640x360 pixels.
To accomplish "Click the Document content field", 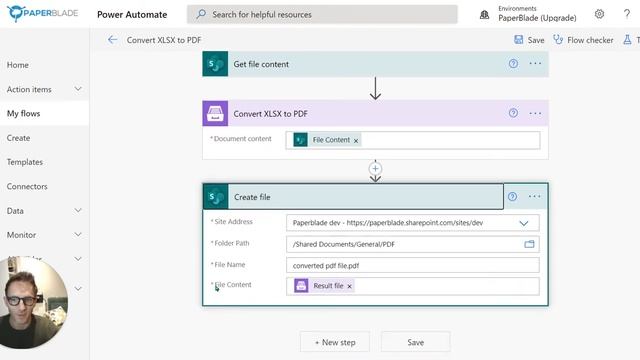I will [x=413, y=140].
